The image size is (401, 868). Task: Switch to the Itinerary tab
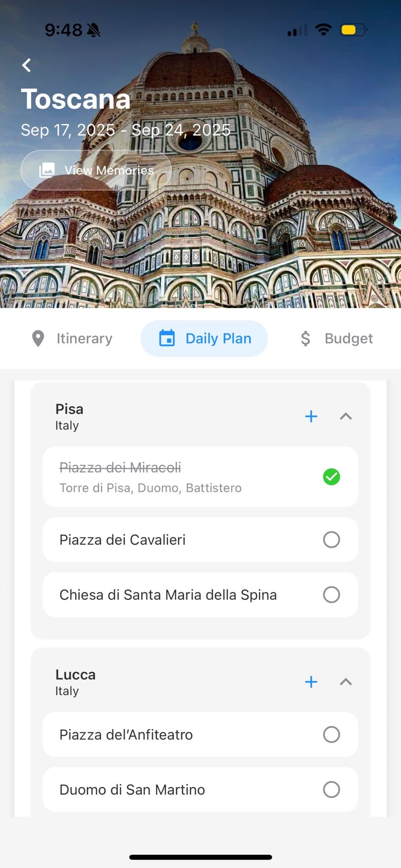click(72, 339)
